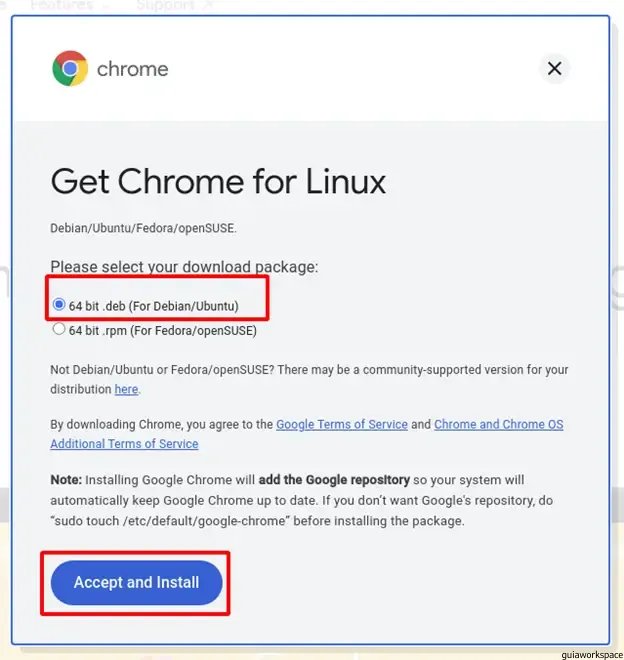Image resolution: width=624 pixels, height=660 pixels.
Task: Click the Debian/Ubuntu/Fedora/openSUSE subtitle
Action: (x=144, y=228)
